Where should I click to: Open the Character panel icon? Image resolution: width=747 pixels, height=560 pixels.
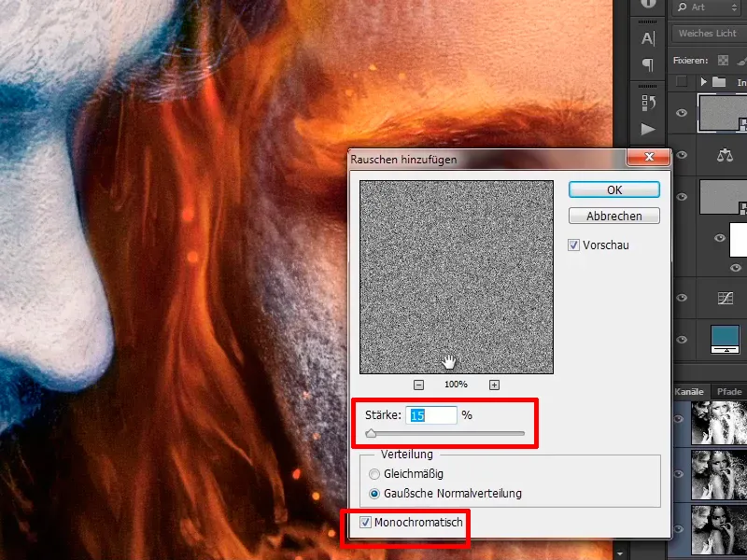coord(648,38)
